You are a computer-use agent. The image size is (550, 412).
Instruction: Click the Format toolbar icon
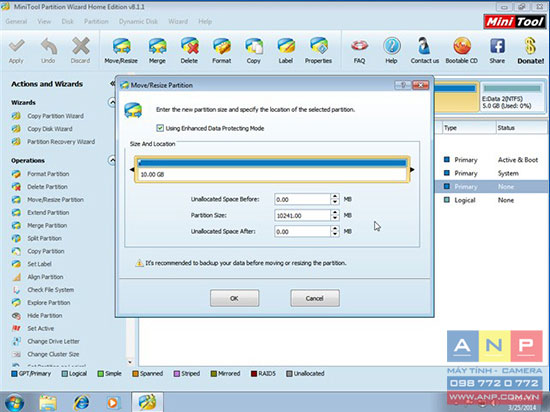click(222, 50)
